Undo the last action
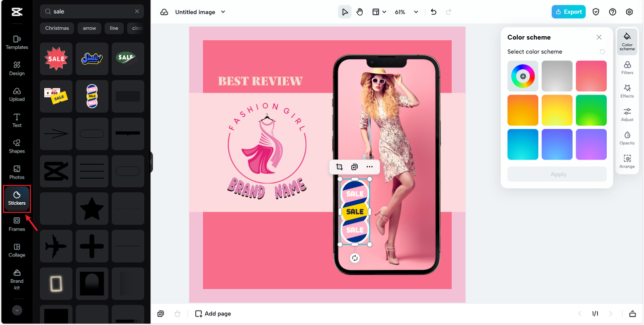644x325 pixels. pos(434,12)
